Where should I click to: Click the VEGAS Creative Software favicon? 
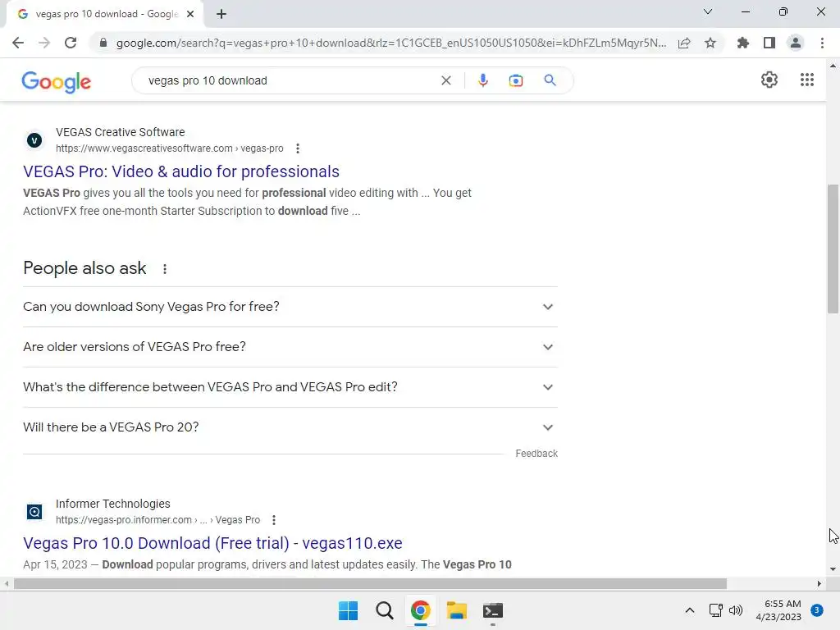[x=34, y=140]
